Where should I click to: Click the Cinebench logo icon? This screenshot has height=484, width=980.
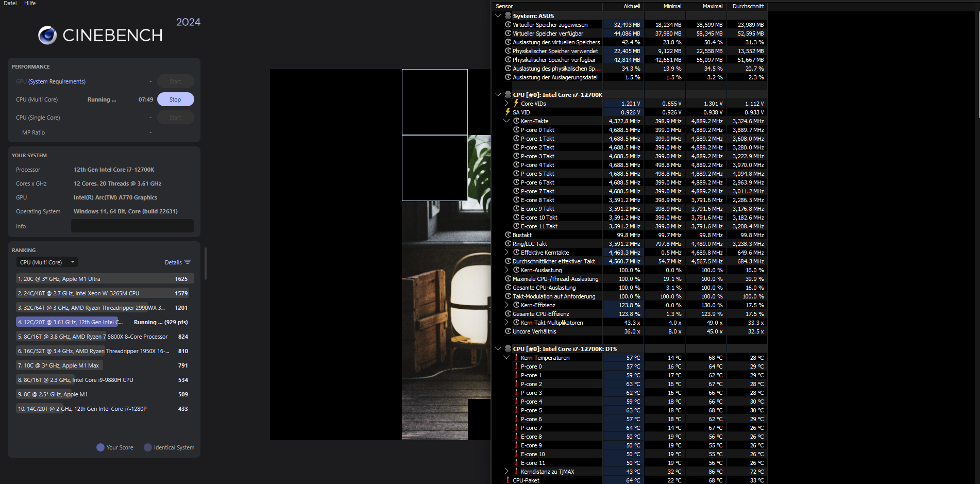(47, 35)
